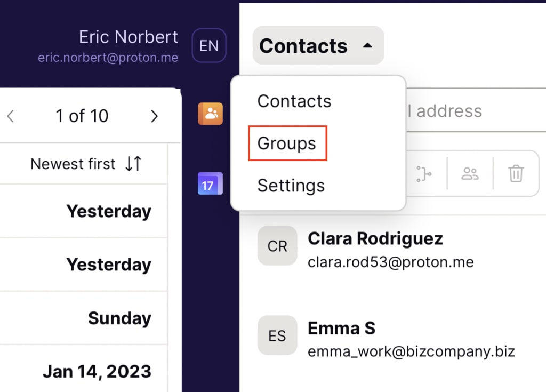Click the address search input field
546x392 pixels.
click(x=476, y=110)
